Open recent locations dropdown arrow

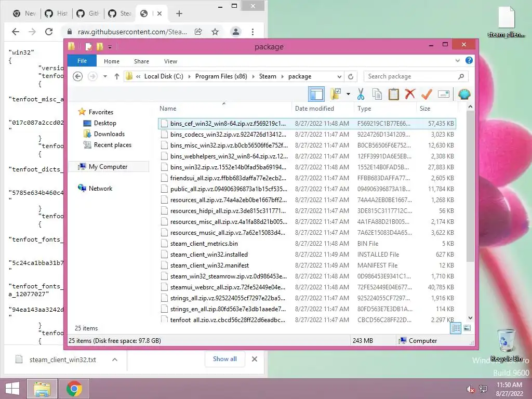click(105, 76)
